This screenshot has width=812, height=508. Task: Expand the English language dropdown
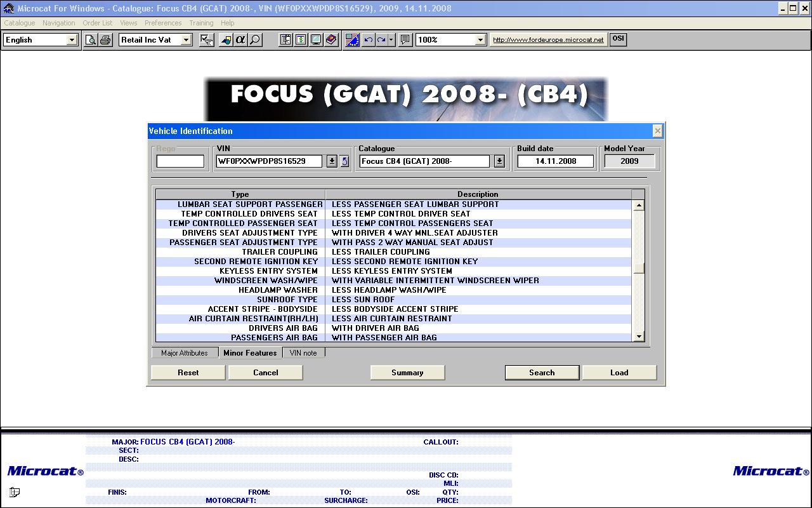pyautogui.click(x=72, y=40)
